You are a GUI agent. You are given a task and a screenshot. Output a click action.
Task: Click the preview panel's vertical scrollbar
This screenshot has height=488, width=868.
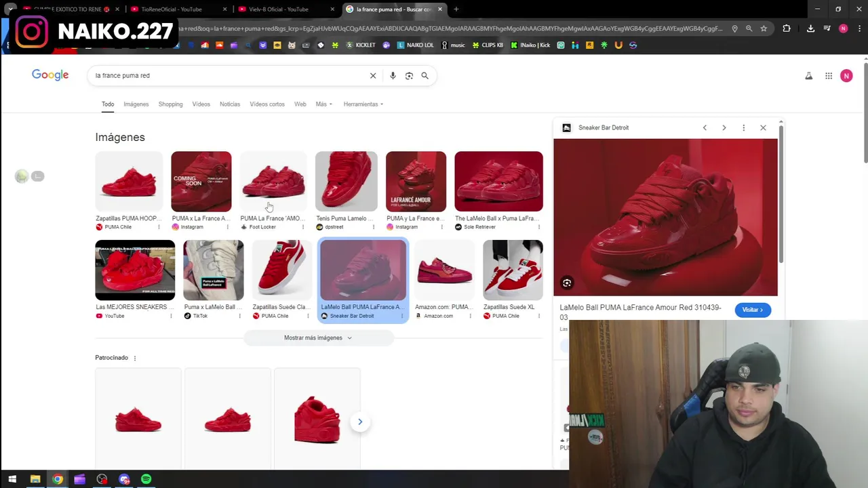[x=781, y=193]
